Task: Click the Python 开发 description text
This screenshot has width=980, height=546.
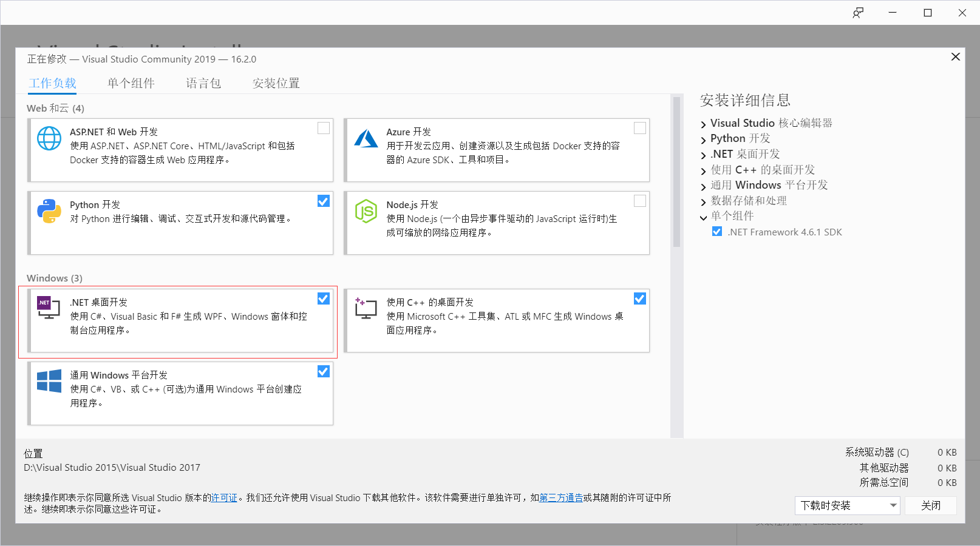Action: [x=182, y=218]
